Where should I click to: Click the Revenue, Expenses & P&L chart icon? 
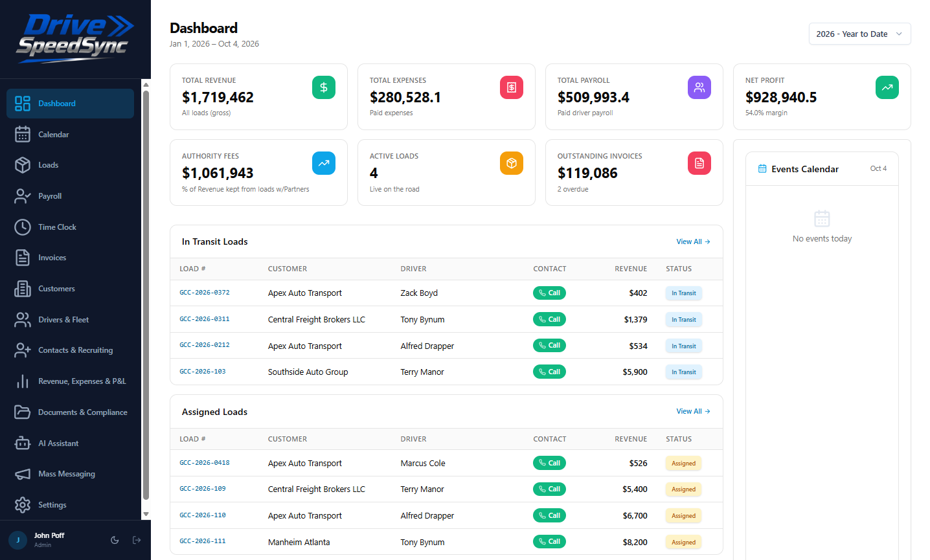pos(23,381)
